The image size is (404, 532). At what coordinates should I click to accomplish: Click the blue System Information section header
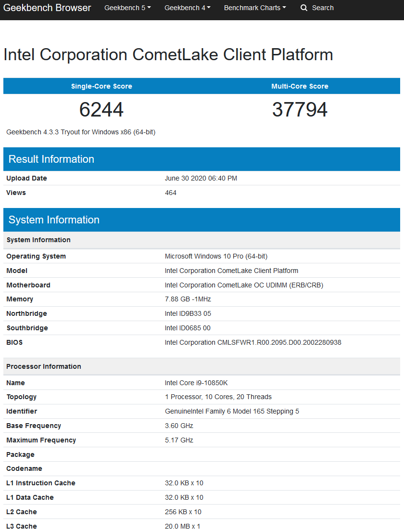(x=202, y=220)
